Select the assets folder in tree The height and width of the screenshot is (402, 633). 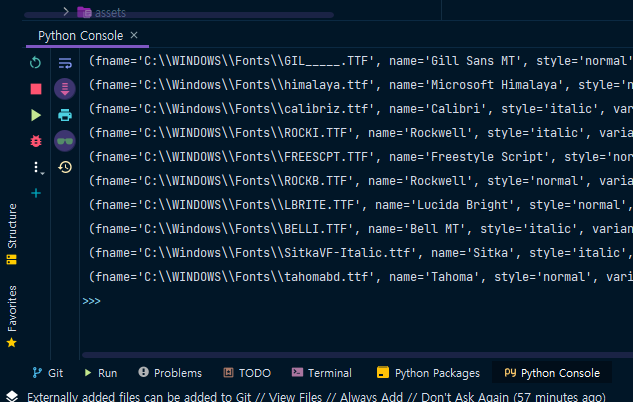(x=101, y=13)
